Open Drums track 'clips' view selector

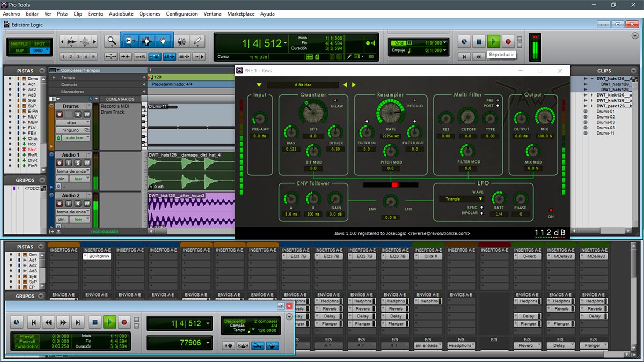click(73, 122)
